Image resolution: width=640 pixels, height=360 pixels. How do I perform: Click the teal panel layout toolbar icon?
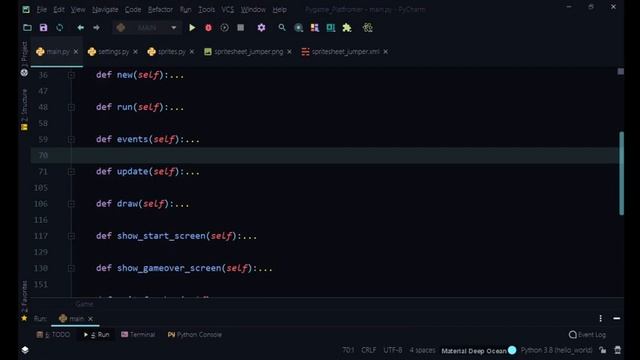(x=331, y=28)
